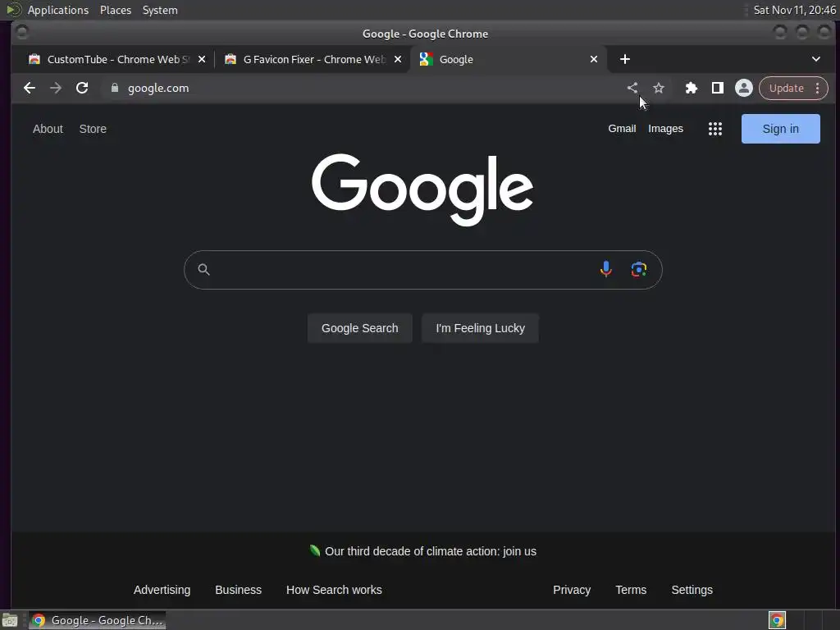Click the blue Sign in button
Viewport: 840px width, 630px height.
[781, 129]
